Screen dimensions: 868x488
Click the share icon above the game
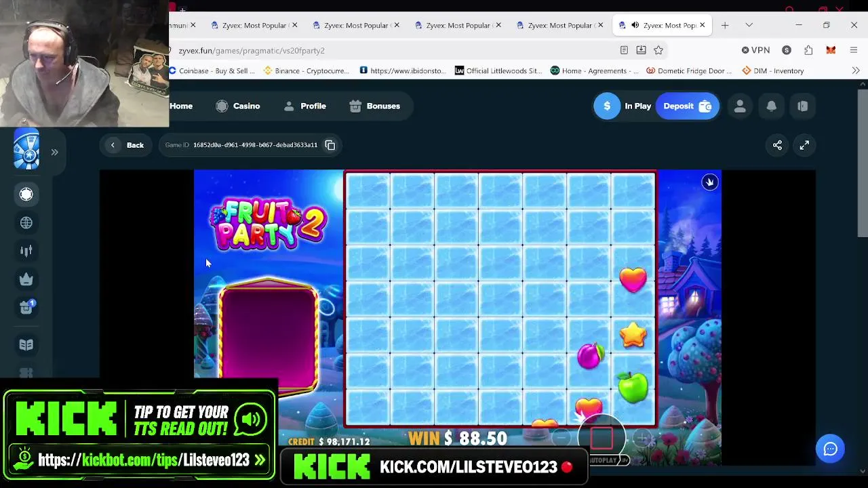pyautogui.click(x=777, y=145)
